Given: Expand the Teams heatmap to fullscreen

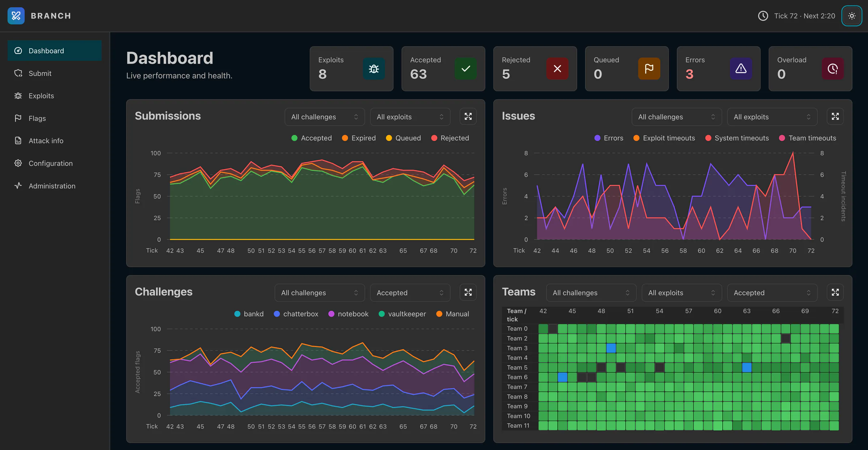Looking at the screenshot, I should tap(835, 292).
